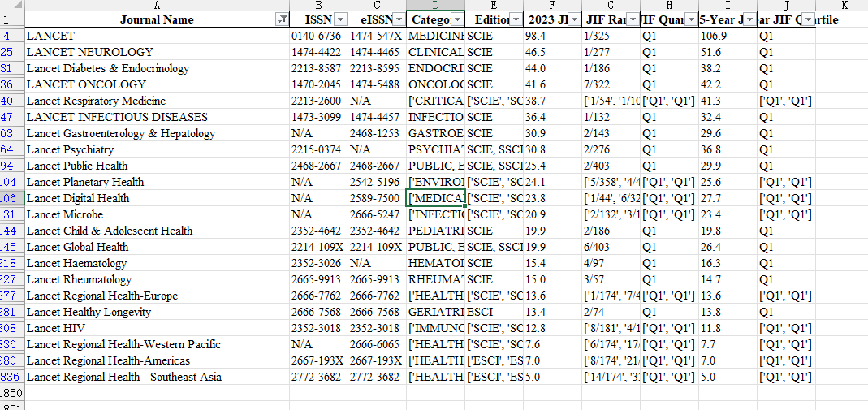The height and width of the screenshot is (410, 868).
Task: Select column D header
Action: [x=436, y=5]
